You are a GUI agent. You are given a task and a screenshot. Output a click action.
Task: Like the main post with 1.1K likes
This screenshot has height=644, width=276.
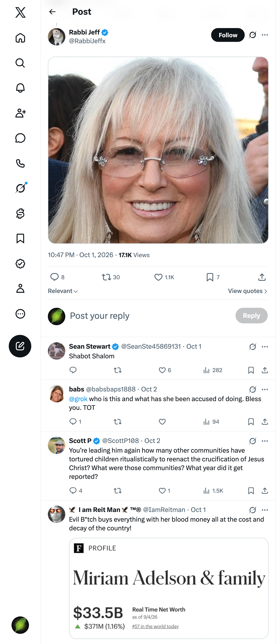(x=164, y=277)
